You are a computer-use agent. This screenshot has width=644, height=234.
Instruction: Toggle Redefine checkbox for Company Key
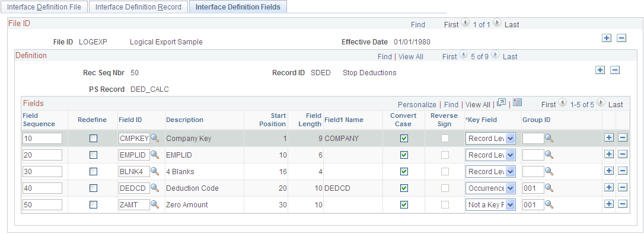(94, 139)
